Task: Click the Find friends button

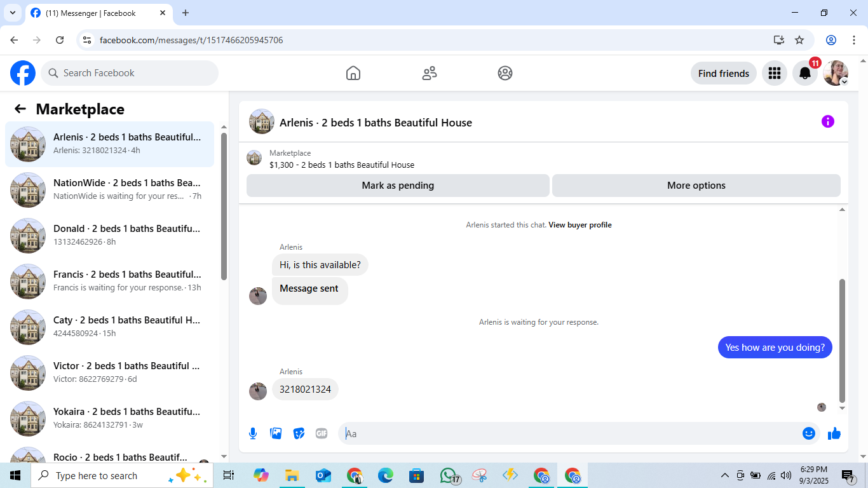Action: [x=724, y=73]
